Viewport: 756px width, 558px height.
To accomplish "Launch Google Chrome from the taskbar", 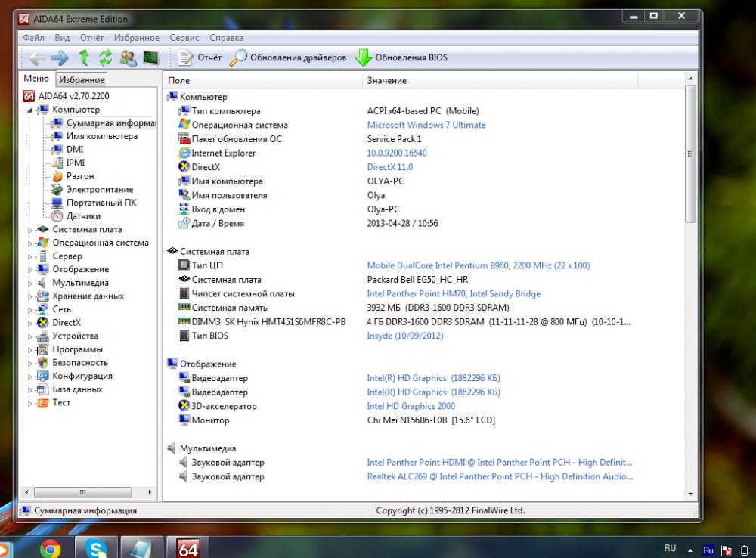I will [x=49, y=546].
